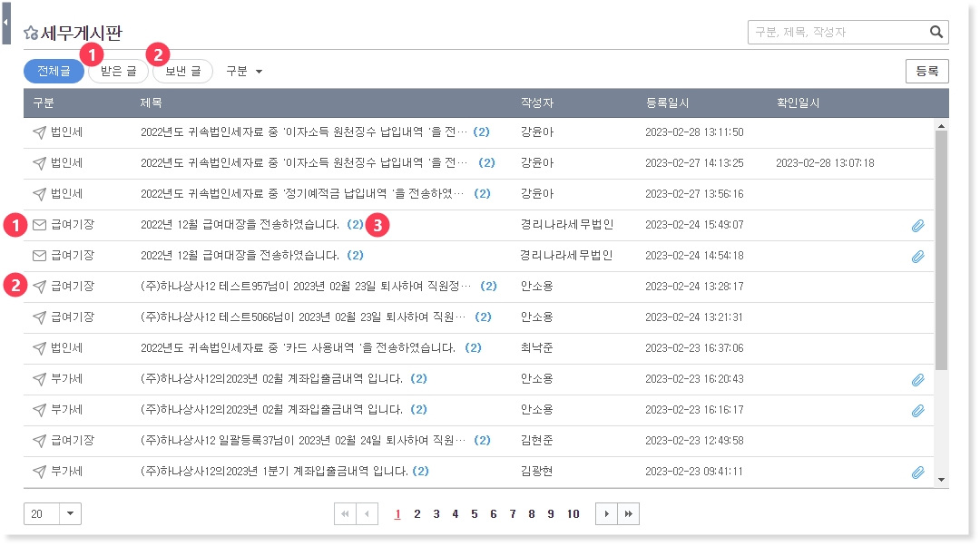Click paper plane icon on first 법인세 row
Viewport: 980px width, 546px height.
pyautogui.click(x=39, y=132)
